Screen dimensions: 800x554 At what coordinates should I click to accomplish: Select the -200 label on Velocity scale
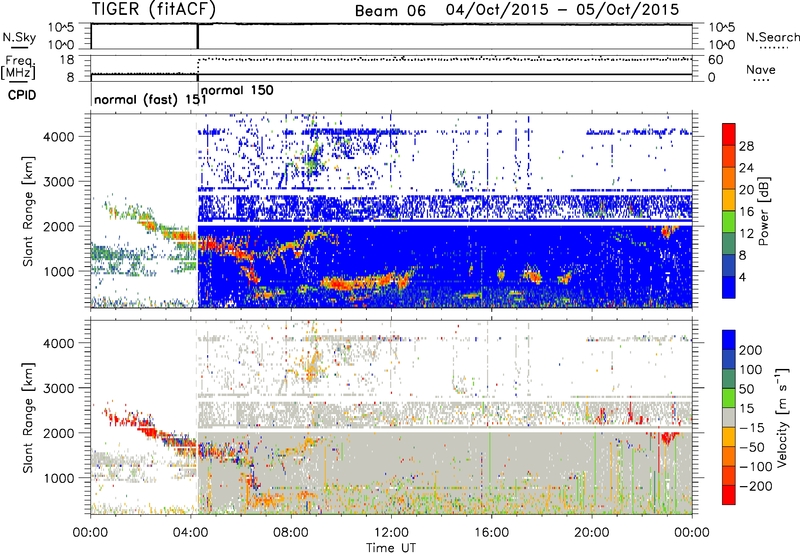[756, 486]
